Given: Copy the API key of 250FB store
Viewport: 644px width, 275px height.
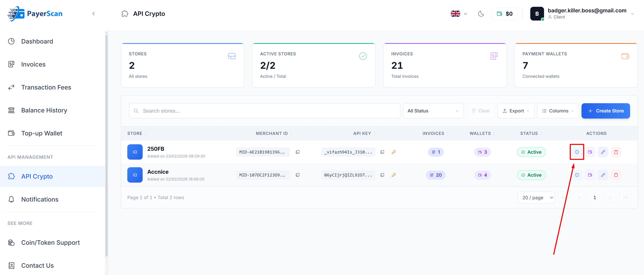Looking at the screenshot, I should (382, 152).
